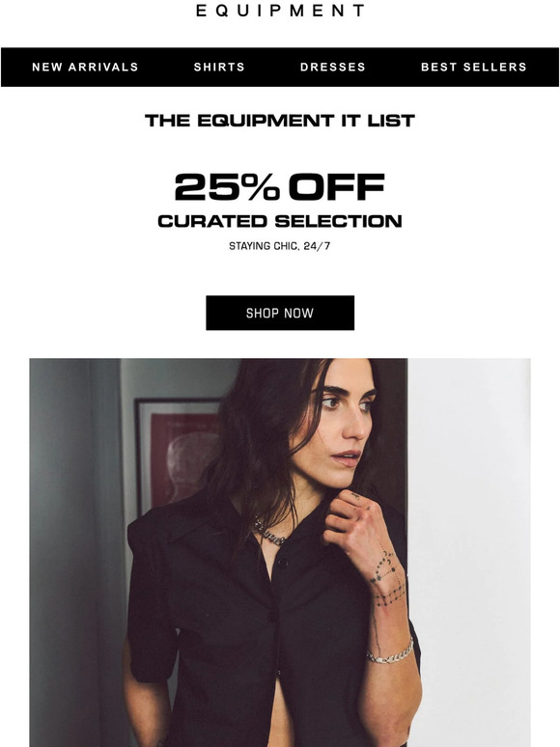Image resolution: width=560 pixels, height=747 pixels.
Task: Click the CURATED SELECTION heading
Action: click(280, 221)
